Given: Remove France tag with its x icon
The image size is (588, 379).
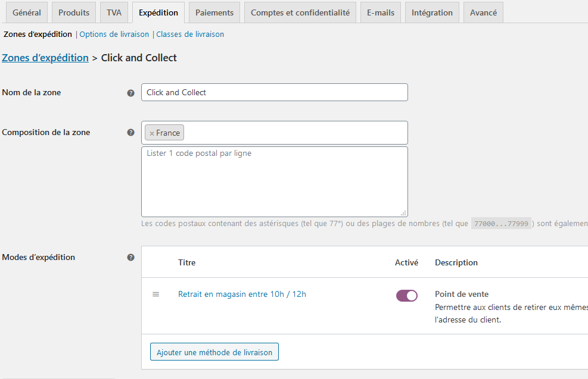Looking at the screenshot, I should (152, 133).
